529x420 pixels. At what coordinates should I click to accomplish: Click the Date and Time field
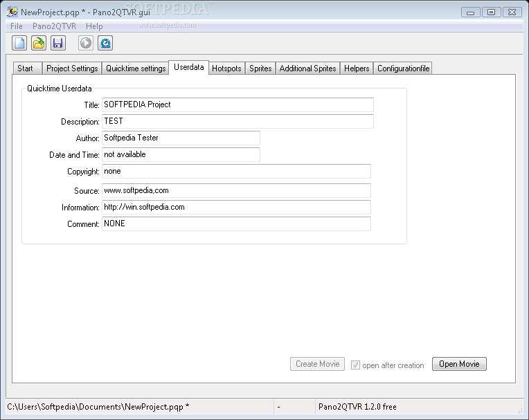click(x=181, y=154)
